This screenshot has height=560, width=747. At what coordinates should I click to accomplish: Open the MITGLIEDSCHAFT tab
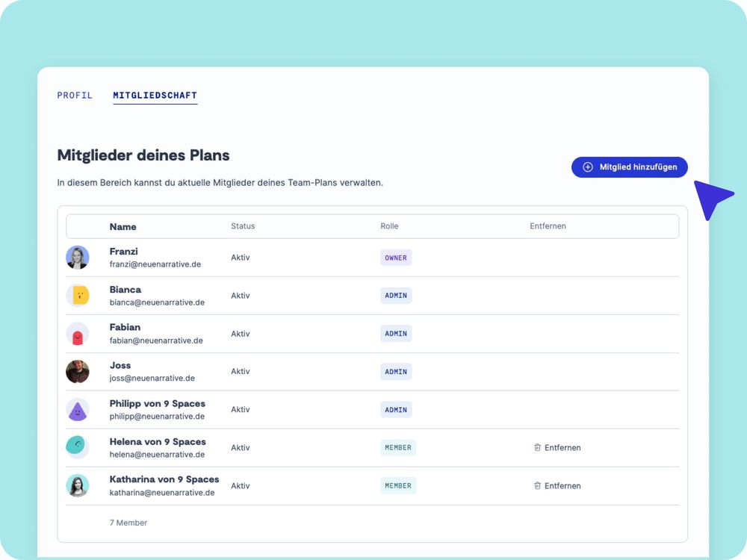[x=155, y=96]
